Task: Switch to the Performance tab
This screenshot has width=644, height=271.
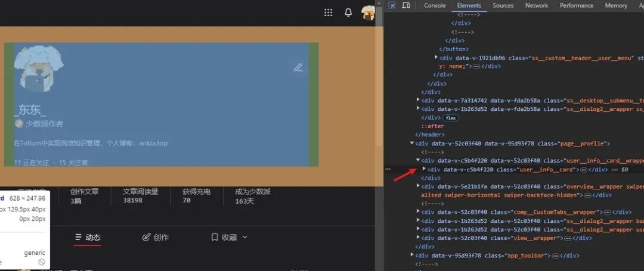Action: 577,5
